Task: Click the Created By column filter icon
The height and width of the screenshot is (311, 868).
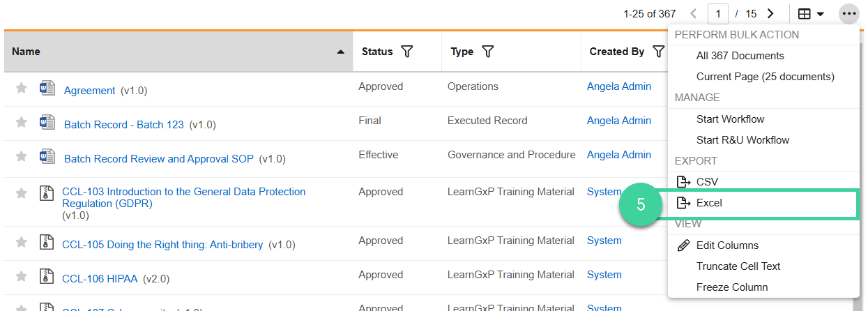Action: [x=658, y=52]
